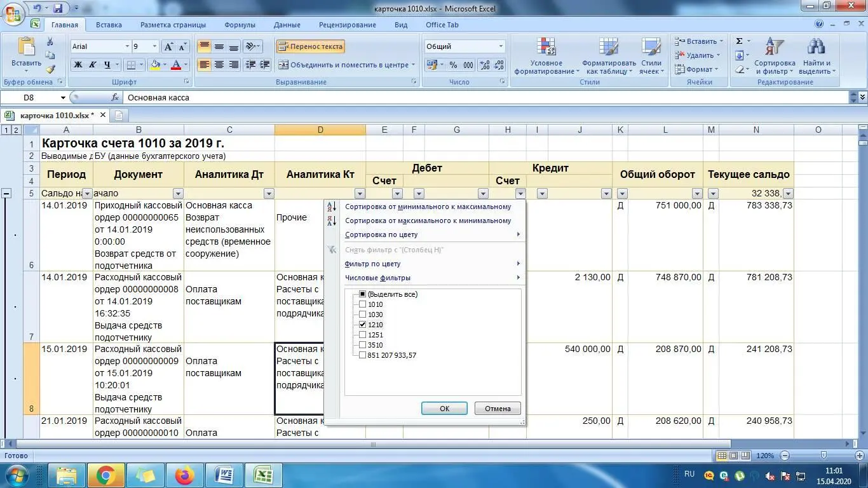Check the 1251 filter checkbox

coord(363,335)
